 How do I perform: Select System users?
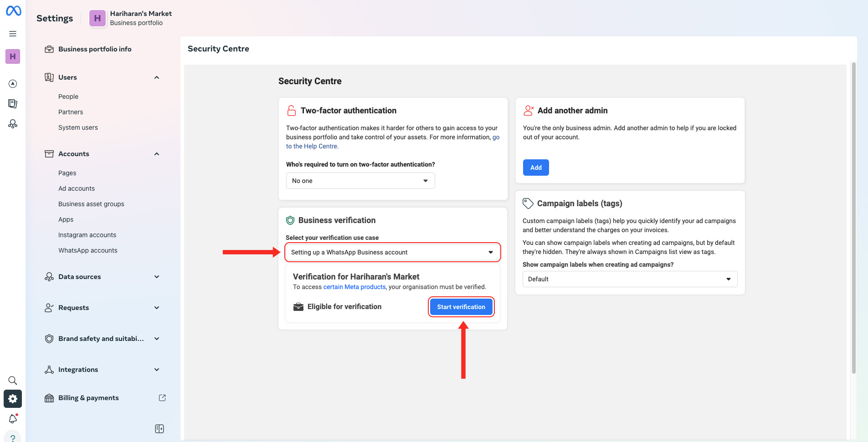click(x=78, y=127)
